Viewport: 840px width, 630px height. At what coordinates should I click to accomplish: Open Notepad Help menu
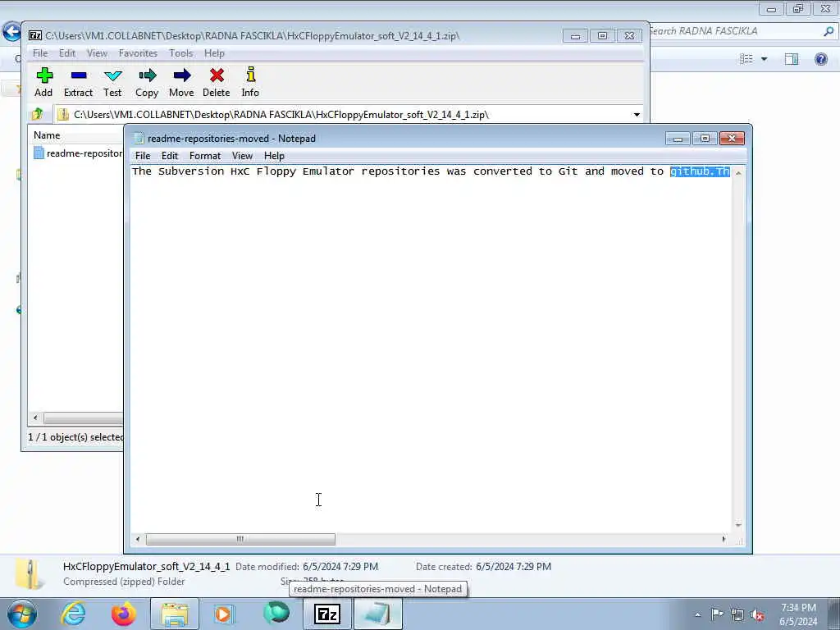click(x=274, y=156)
